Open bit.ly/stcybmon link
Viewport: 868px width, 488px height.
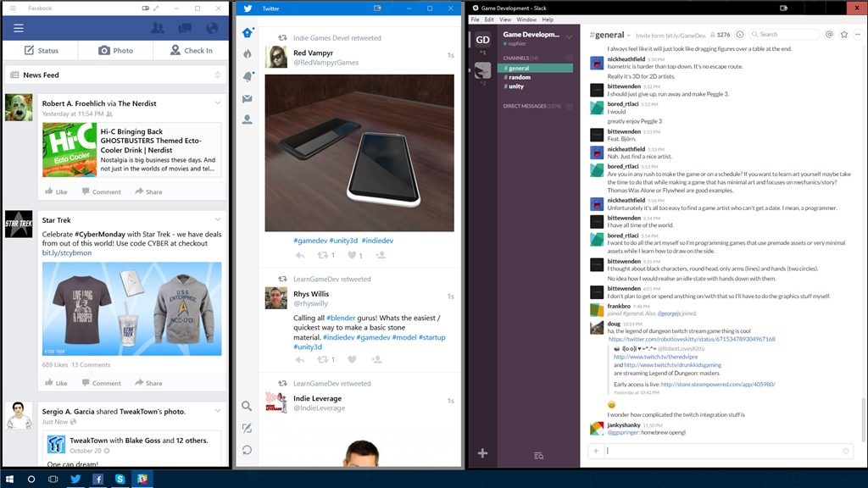click(66, 252)
